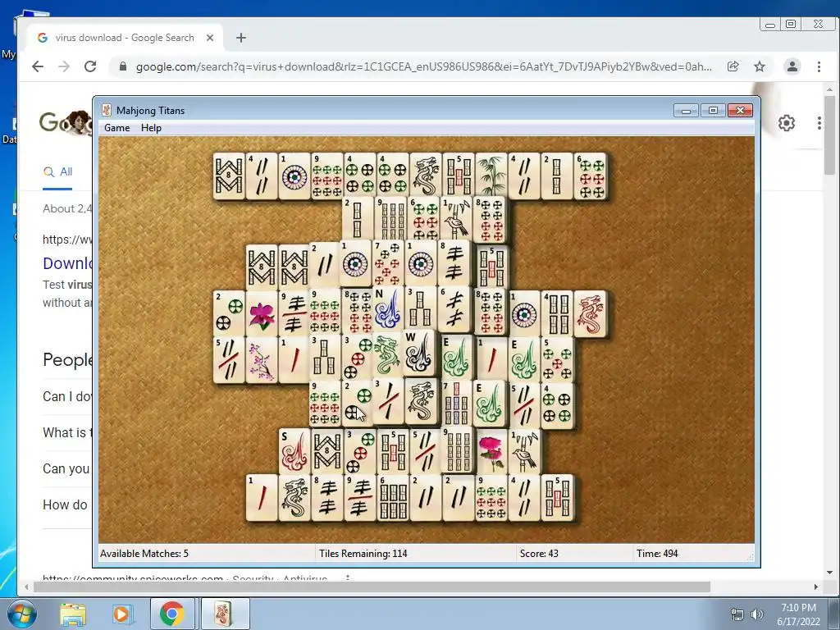Open the blue Downl... search result link
This screenshot has height=630, width=840.
(x=67, y=263)
